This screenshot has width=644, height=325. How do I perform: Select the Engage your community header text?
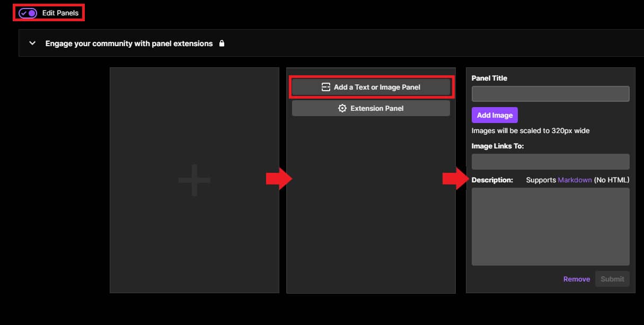pos(129,43)
